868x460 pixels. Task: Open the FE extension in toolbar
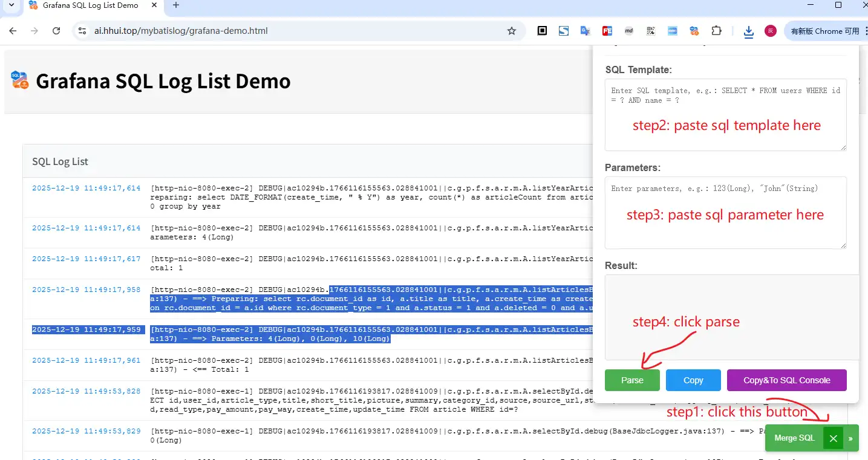tap(607, 31)
